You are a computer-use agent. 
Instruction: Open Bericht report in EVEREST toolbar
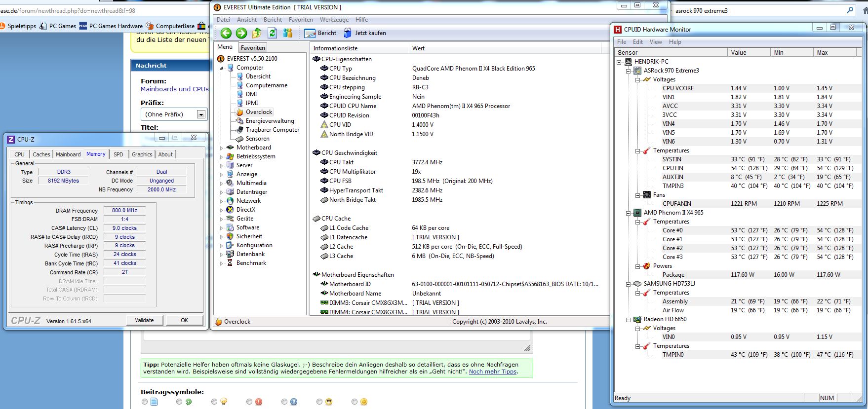click(320, 33)
